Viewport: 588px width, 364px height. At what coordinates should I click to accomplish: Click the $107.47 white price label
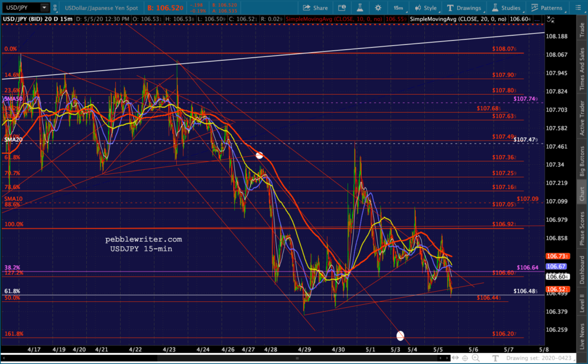pyautogui.click(x=526, y=140)
